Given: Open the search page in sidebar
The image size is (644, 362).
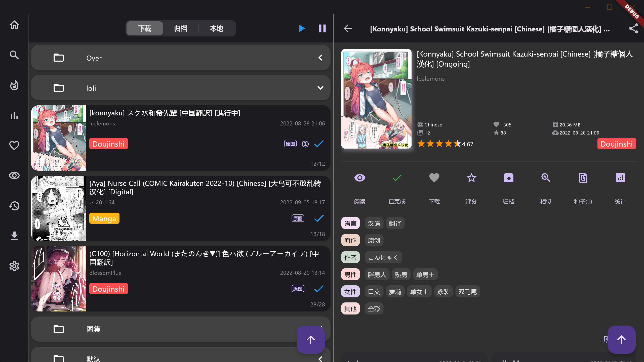Looking at the screenshot, I should (x=14, y=55).
